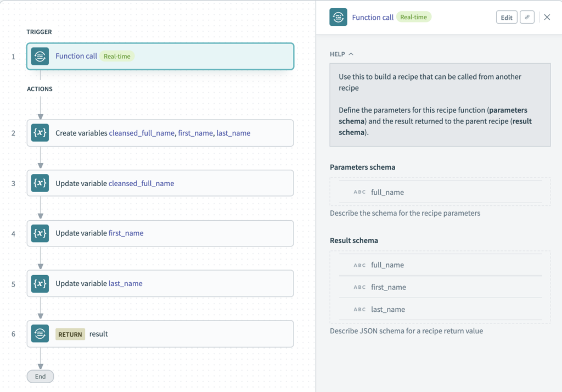Click the variable icon on Update cleansed_full_name step
562x392 pixels.
[x=40, y=183]
